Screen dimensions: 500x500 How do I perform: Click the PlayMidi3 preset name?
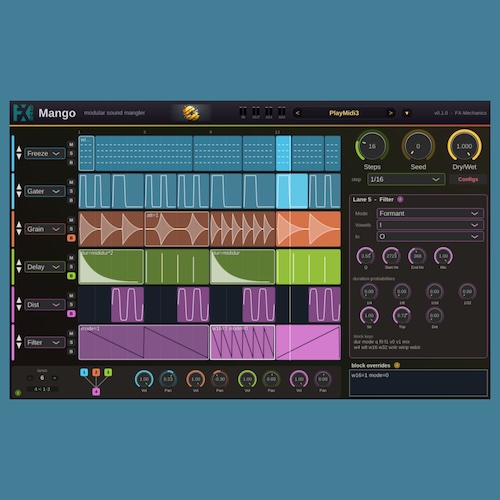coord(344,113)
